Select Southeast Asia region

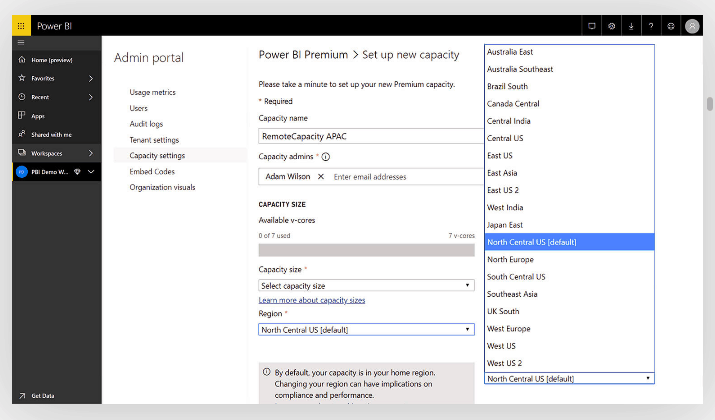569,294
